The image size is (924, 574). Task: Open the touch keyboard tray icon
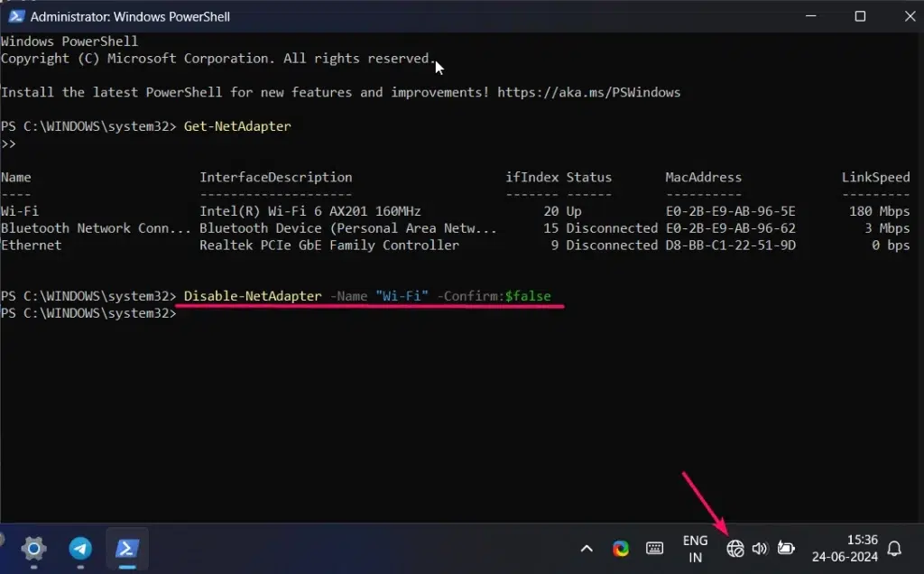click(655, 549)
